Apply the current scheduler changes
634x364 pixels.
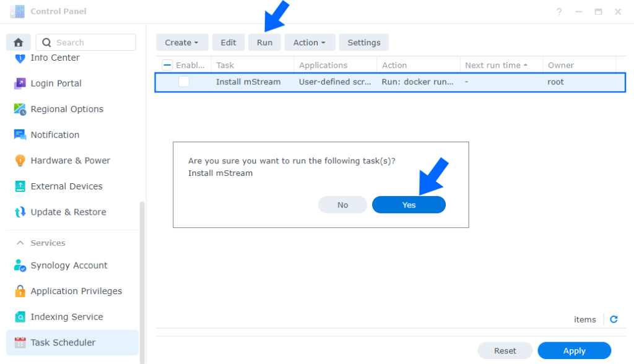pyautogui.click(x=574, y=350)
